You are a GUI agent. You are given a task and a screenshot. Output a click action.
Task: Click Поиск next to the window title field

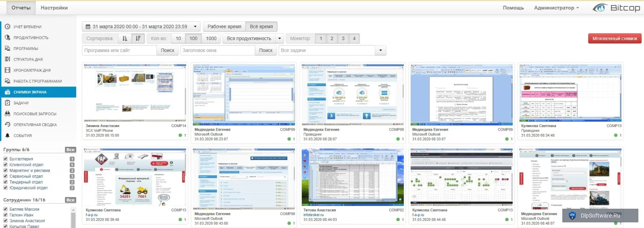(x=266, y=50)
